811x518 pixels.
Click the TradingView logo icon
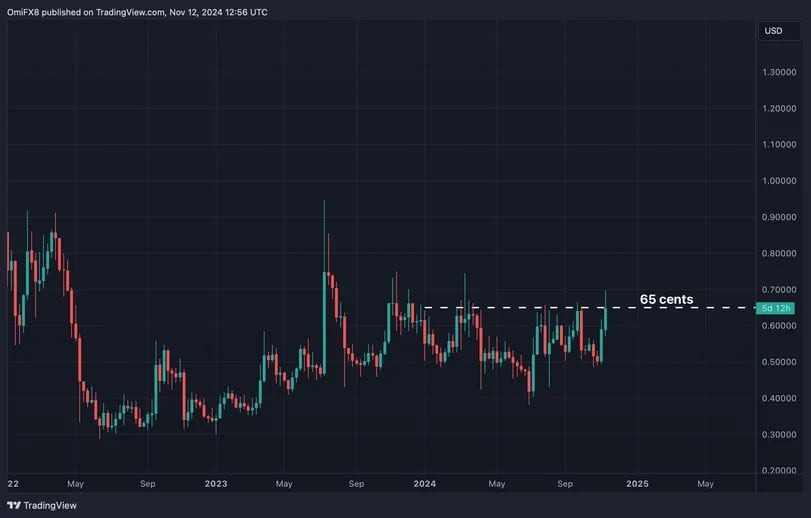pos(13,505)
